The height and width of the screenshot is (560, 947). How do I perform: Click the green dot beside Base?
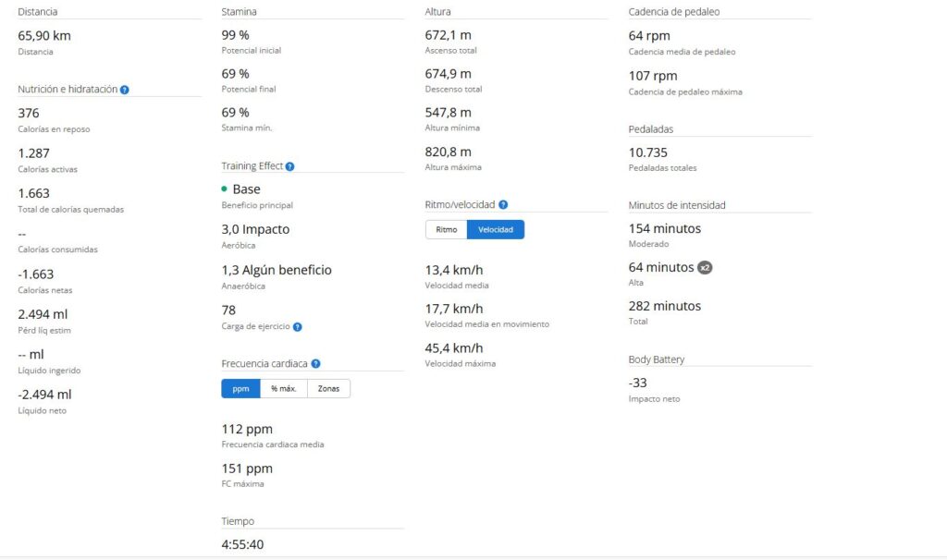point(225,189)
